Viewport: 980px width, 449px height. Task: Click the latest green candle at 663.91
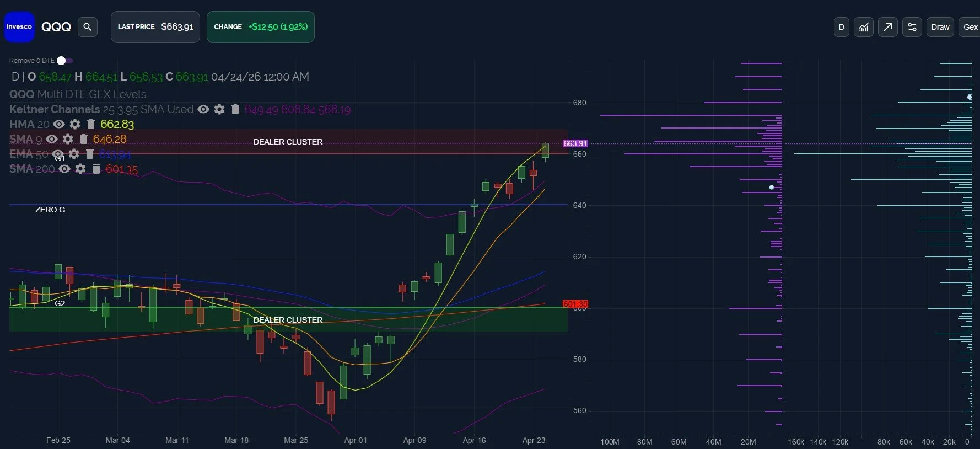[545, 150]
